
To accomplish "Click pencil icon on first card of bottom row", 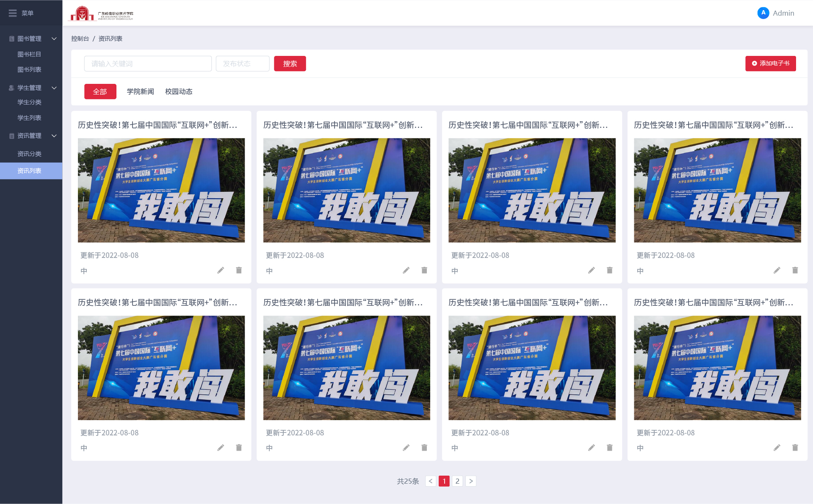I will 221,448.
